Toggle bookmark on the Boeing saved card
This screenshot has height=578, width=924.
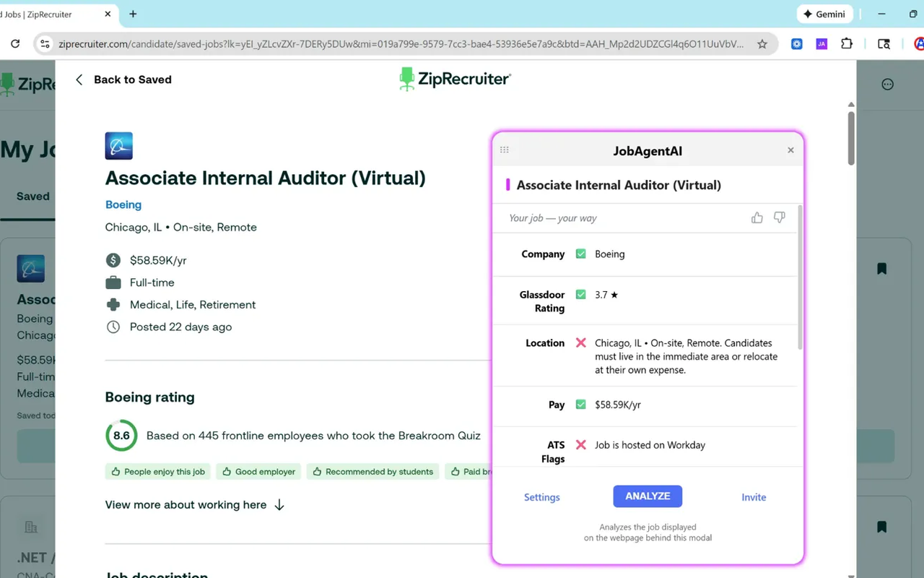pos(881,269)
